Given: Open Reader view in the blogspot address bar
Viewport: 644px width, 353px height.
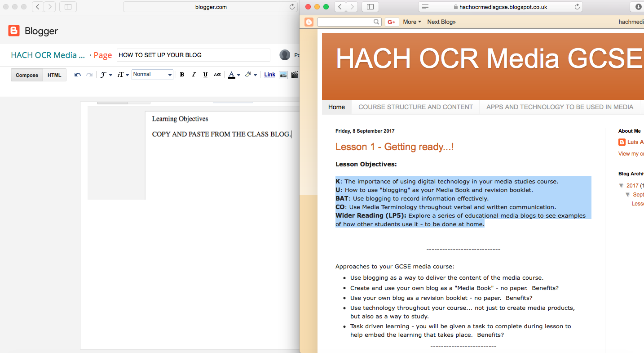Looking at the screenshot, I should [x=425, y=7].
